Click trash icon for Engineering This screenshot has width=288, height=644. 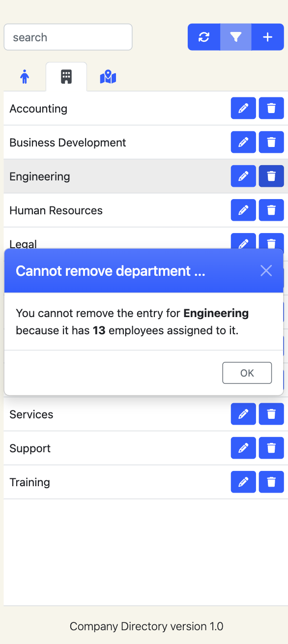click(271, 176)
